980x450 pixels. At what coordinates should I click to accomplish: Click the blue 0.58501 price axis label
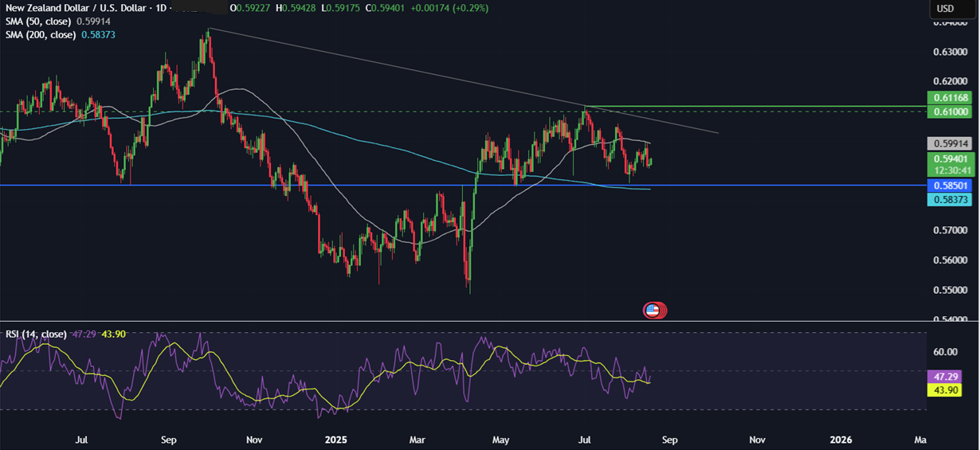pos(951,186)
